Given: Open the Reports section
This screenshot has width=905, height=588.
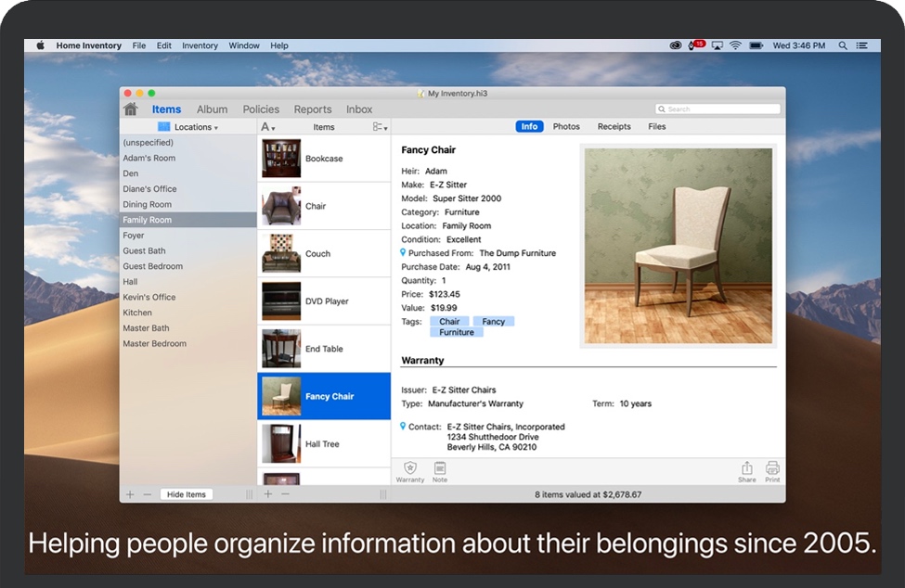Looking at the screenshot, I should [x=313, y=109].
